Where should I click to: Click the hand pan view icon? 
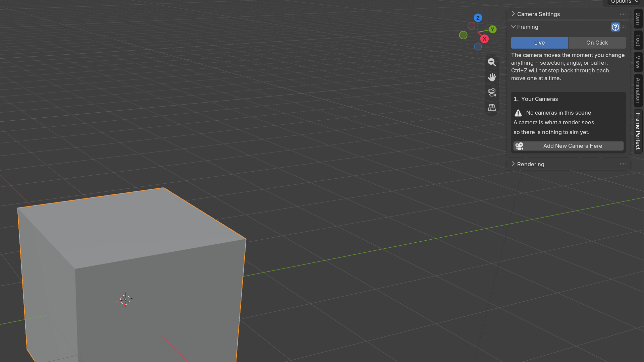492,77
